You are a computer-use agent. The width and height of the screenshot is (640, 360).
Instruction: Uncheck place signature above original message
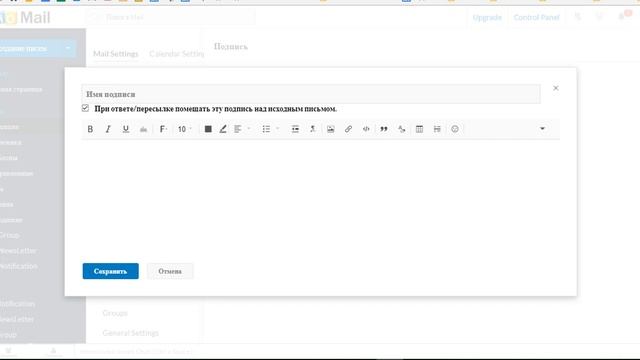[85, 108]
